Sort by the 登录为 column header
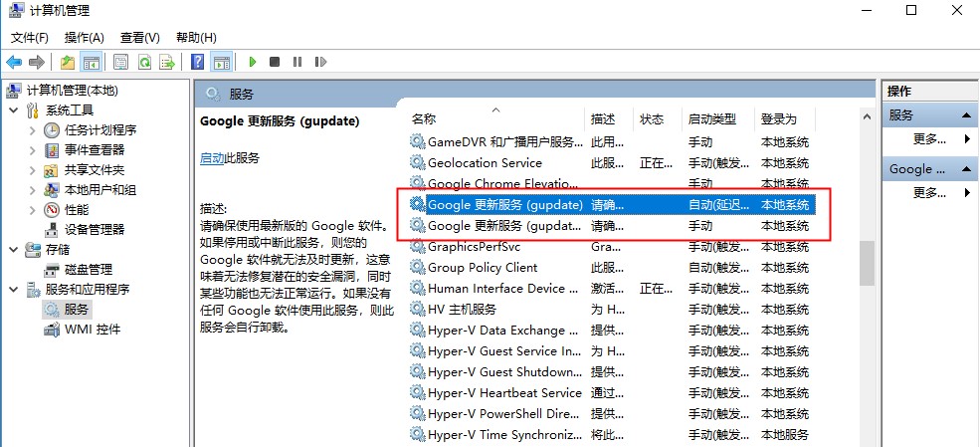Screen dimensions: 980x447 (x=785, y=118)
